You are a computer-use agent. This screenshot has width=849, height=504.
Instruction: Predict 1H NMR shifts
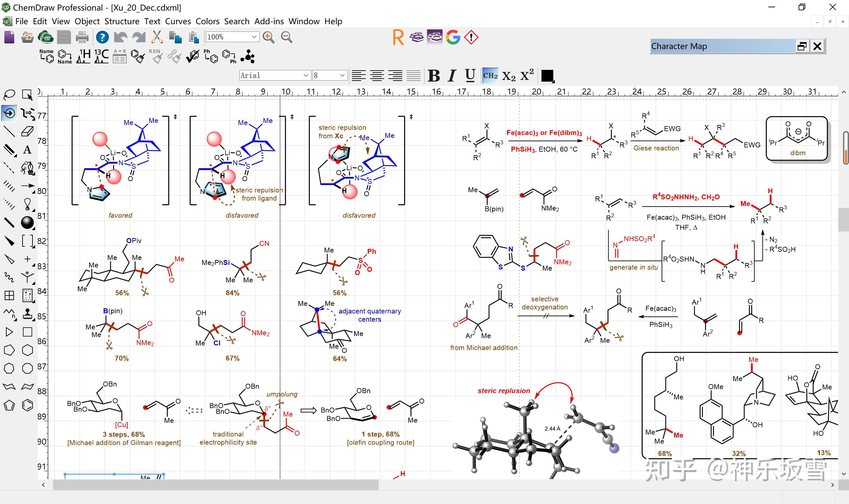pos(83,56)
